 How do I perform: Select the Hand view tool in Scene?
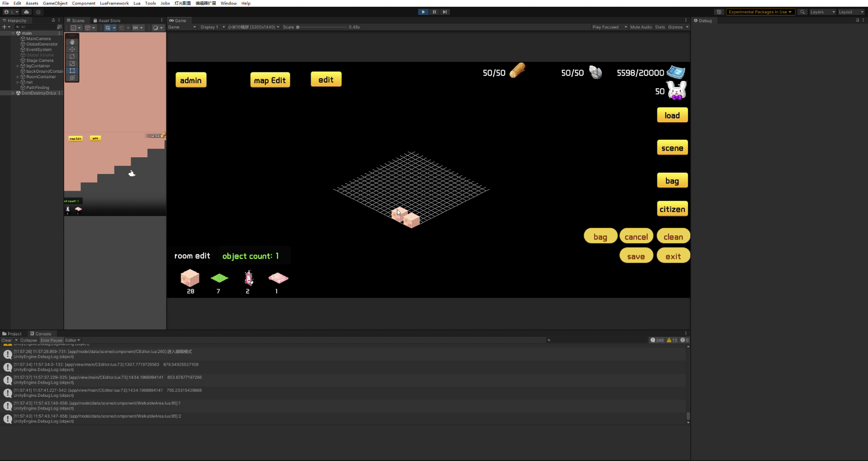[72, 42]
